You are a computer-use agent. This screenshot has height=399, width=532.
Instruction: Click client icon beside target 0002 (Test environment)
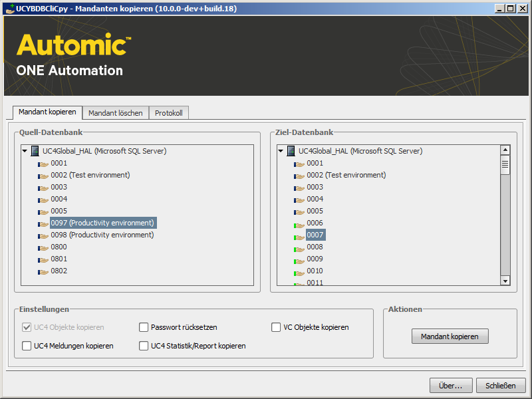299,176
